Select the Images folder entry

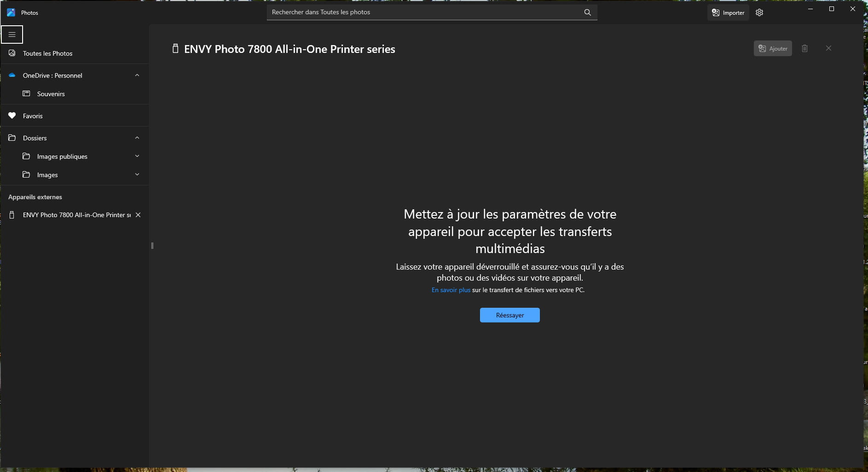(47, 175)
